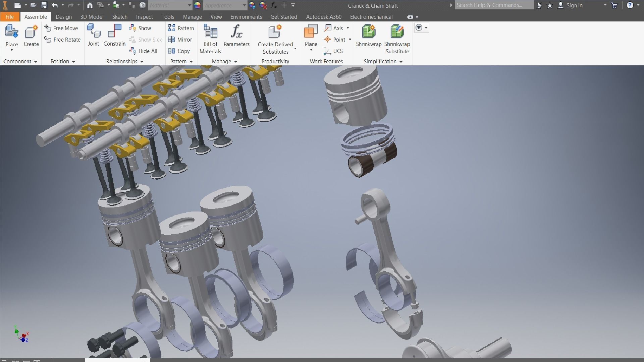Click the UCS work feature
This screenshot has width=644, height=362.
pyautogui.click(x=334, y=51)
